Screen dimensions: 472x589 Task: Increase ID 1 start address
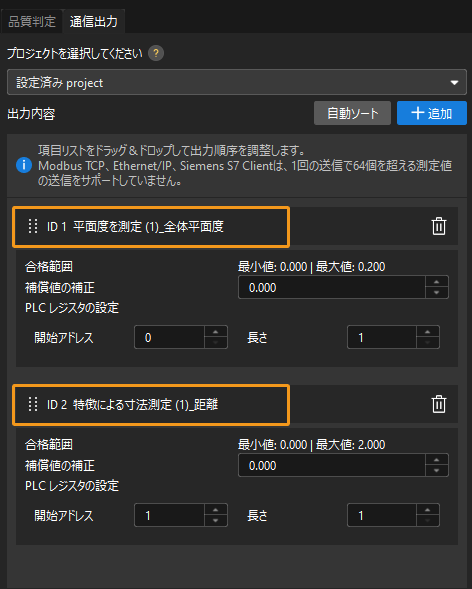tap(216, 332)
